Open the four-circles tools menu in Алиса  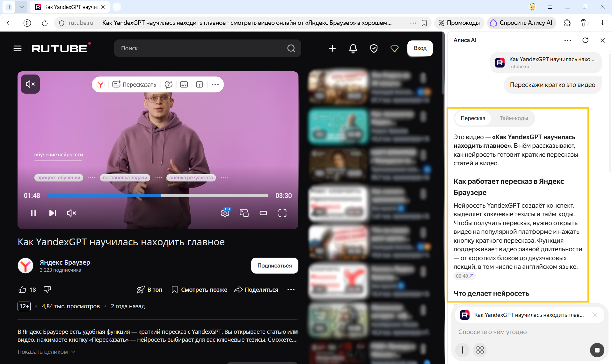point(480,350)
